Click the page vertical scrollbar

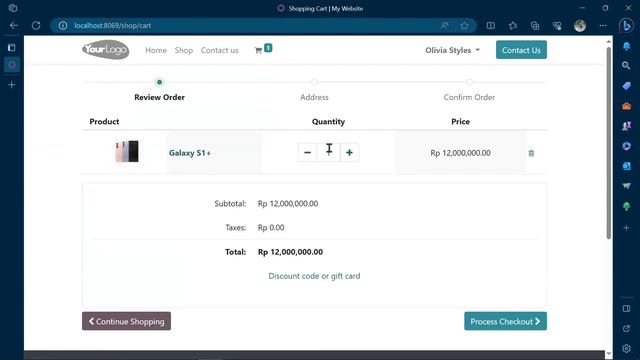click(x=609, y=143)
